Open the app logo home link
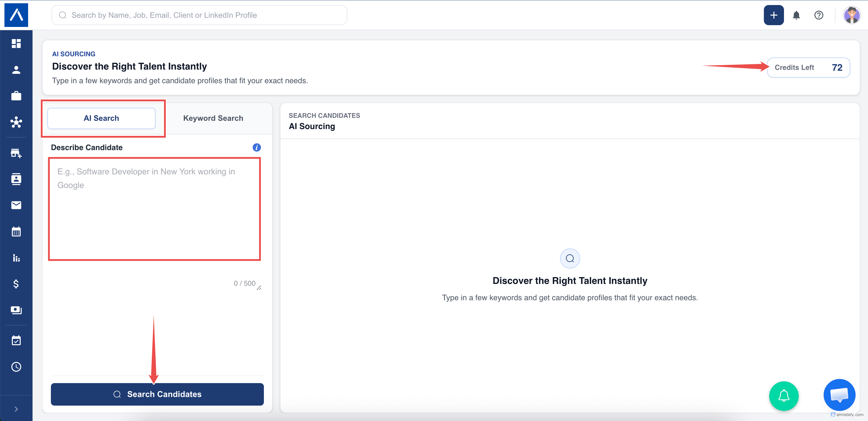The image size is (868, 421). [x=16, y=15]
